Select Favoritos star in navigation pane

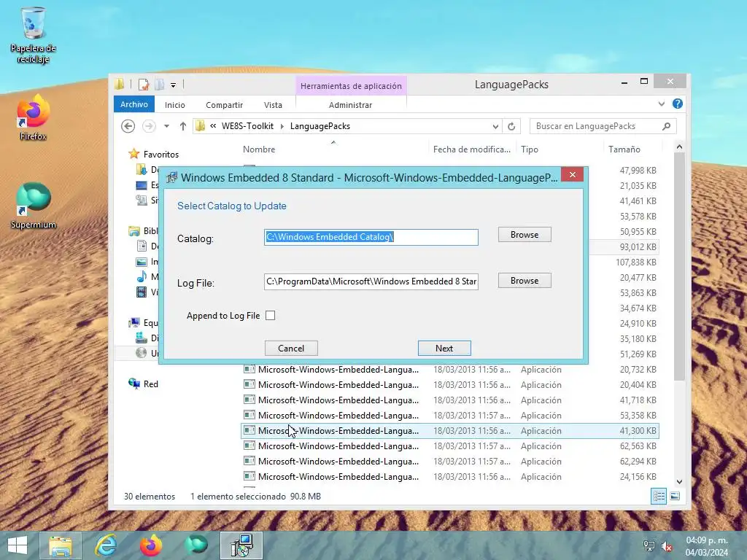[x=134, y=154]
